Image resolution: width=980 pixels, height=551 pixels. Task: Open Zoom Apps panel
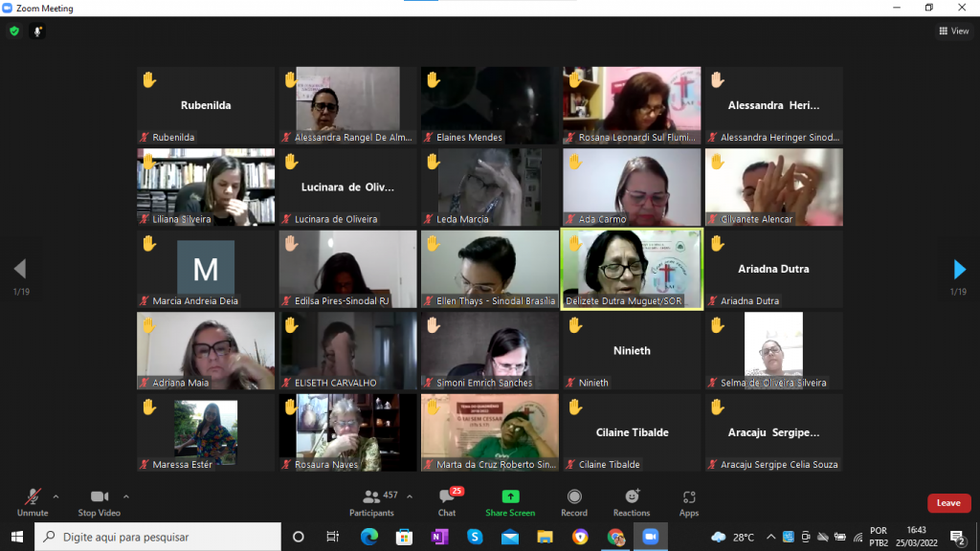pyautogui.click(x=689, y=501)
